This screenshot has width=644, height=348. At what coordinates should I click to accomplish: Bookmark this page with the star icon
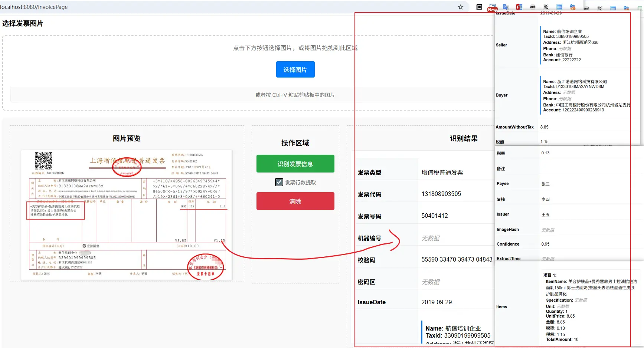(x=461, y=7)
